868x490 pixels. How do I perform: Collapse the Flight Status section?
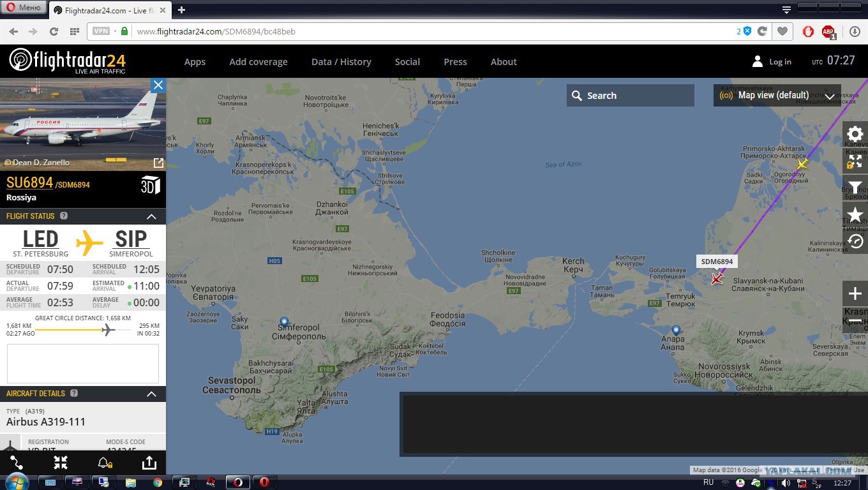tap(151, 216)
